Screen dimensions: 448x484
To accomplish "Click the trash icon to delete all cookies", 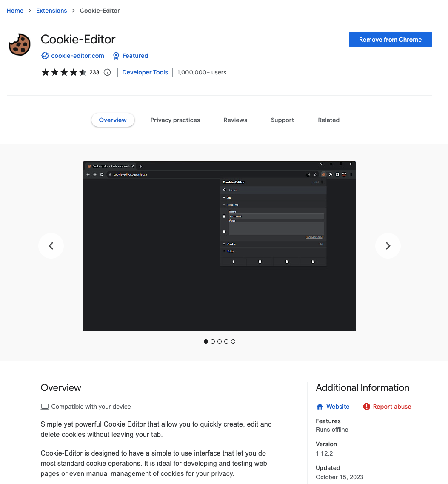I will tap(260, 262).
